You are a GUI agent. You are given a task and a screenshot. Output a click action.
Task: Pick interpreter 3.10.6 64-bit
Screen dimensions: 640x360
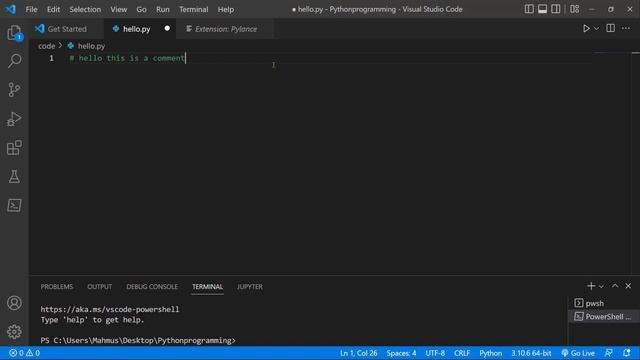coord(531,353)
